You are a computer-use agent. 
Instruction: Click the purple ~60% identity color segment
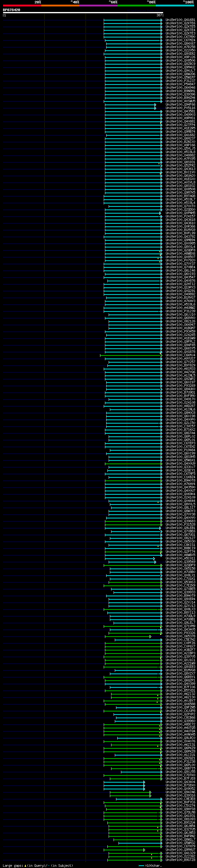coord(98,6)
